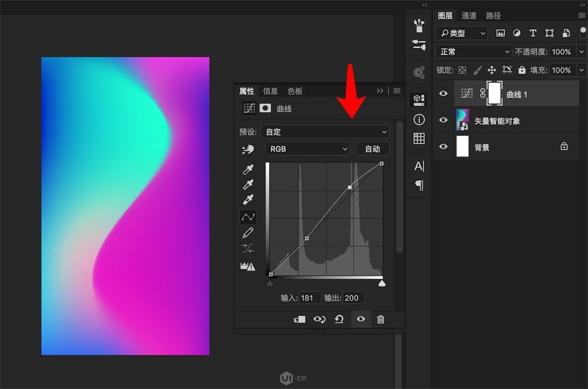Filter layers by adjustment layer type
The height and width of the screenshot is (389, 588).
tap(517, 33)
